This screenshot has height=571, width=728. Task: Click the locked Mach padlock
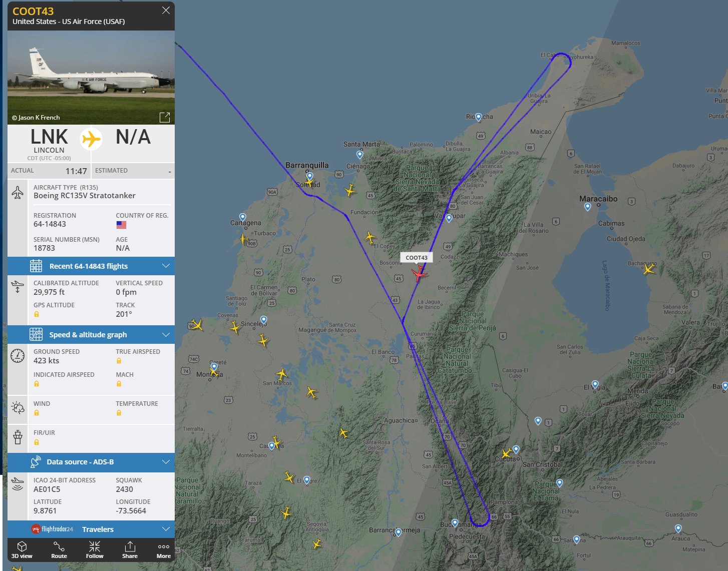pyautogui.click(x=119, y=384)
